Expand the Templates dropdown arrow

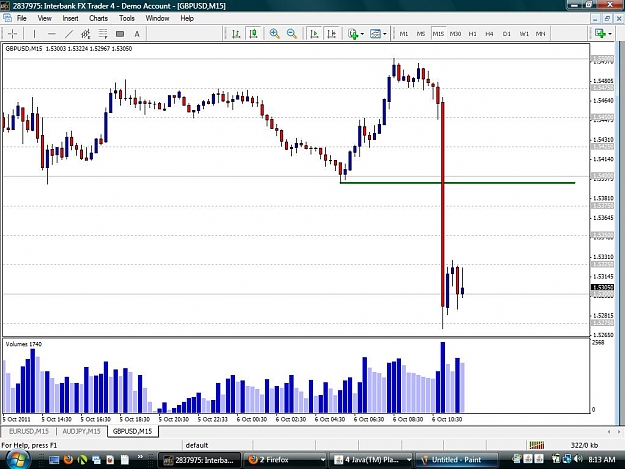click(x=385, y=34)
